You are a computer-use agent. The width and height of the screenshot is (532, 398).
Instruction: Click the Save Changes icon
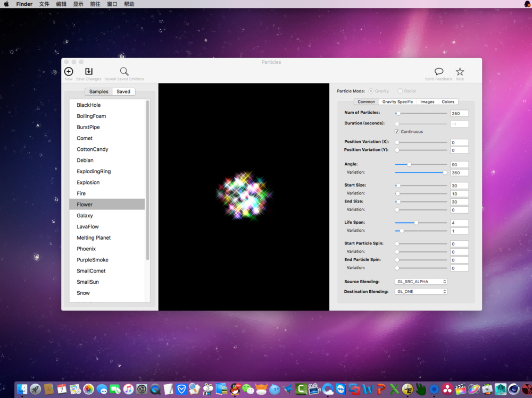89,72
